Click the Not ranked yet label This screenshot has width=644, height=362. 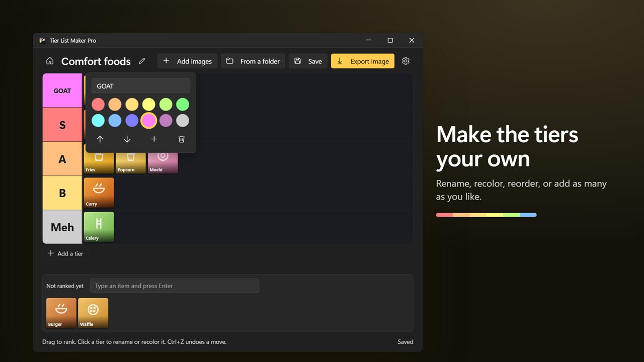[65, 286]
